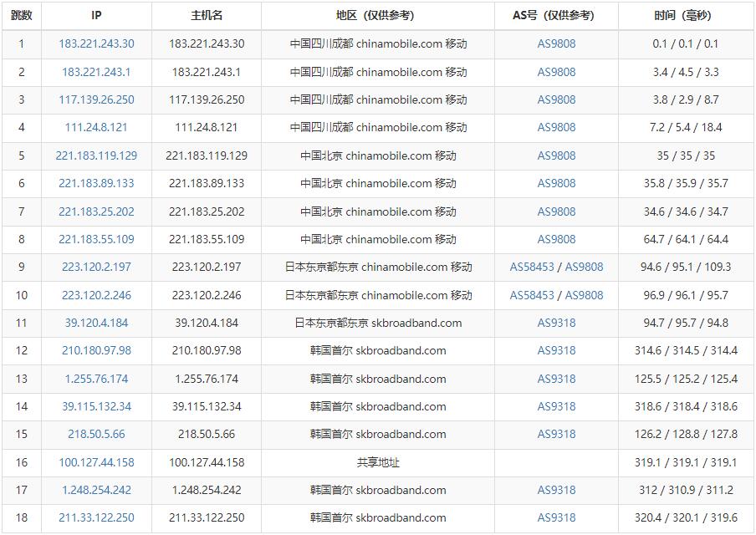Click time cell 126.2 / 128.8 / 127.8
The width and height of the screenshot is (756, 535).
point(686,434)
